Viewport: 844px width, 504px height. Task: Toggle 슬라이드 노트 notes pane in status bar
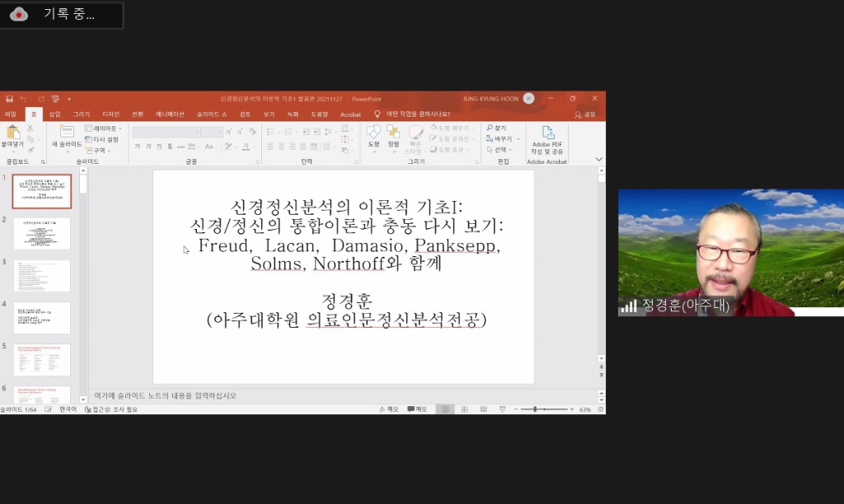[388, 409]
